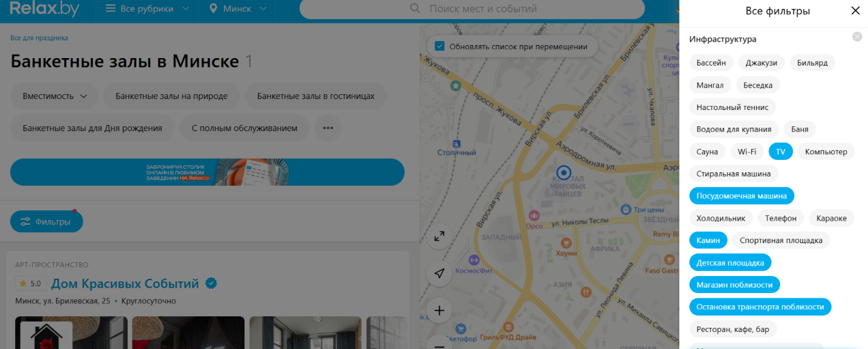Enable the Бильярд filter chip

(813, 63)
